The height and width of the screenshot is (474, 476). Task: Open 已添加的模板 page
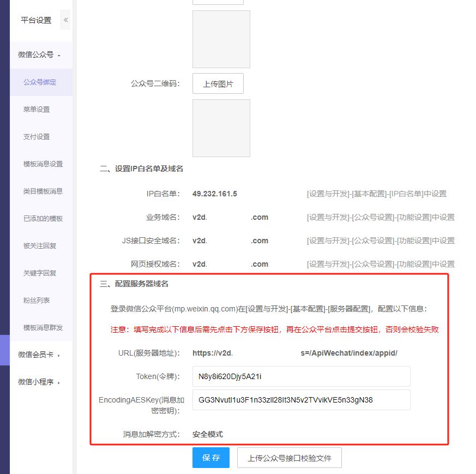43,219
